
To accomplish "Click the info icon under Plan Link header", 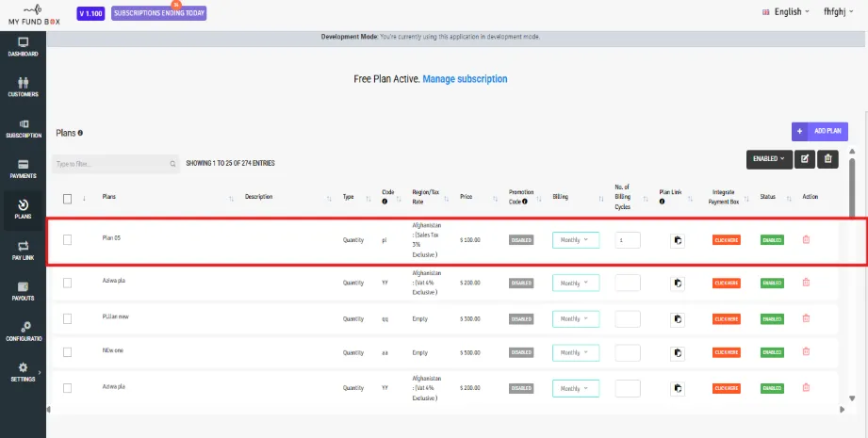I will point(662,202).
